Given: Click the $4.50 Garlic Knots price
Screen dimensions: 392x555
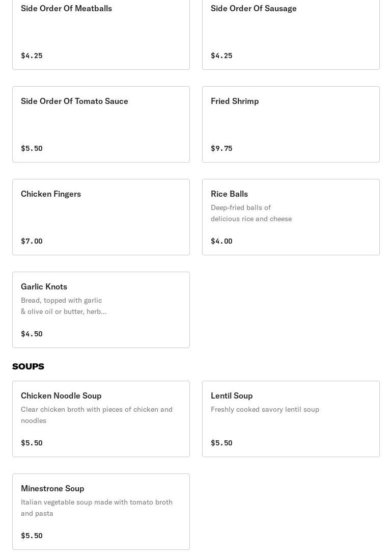Looking at the screenshot, I should (32, 334).
